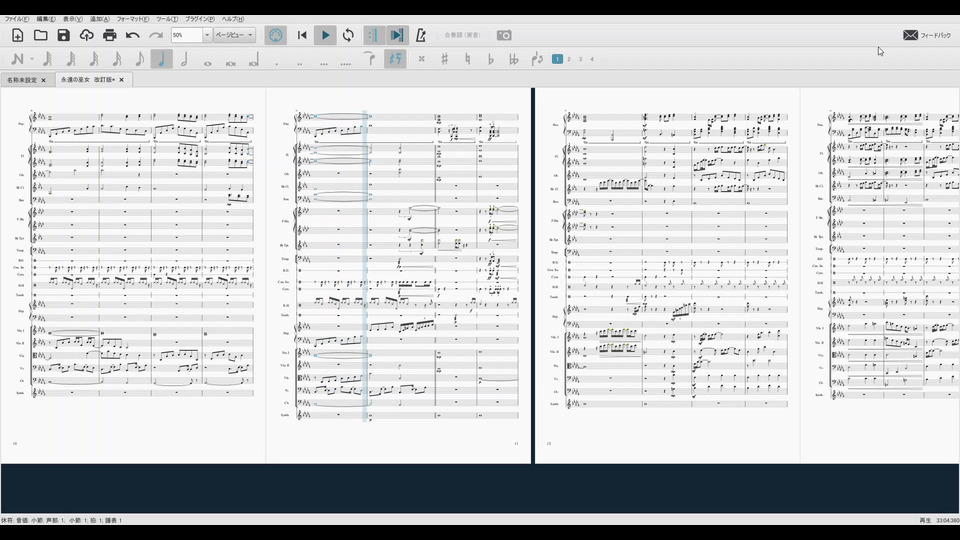Viewport: 960px width, 540px height.
Task: Toggle loop playback
Action: [x=348, y=35]
